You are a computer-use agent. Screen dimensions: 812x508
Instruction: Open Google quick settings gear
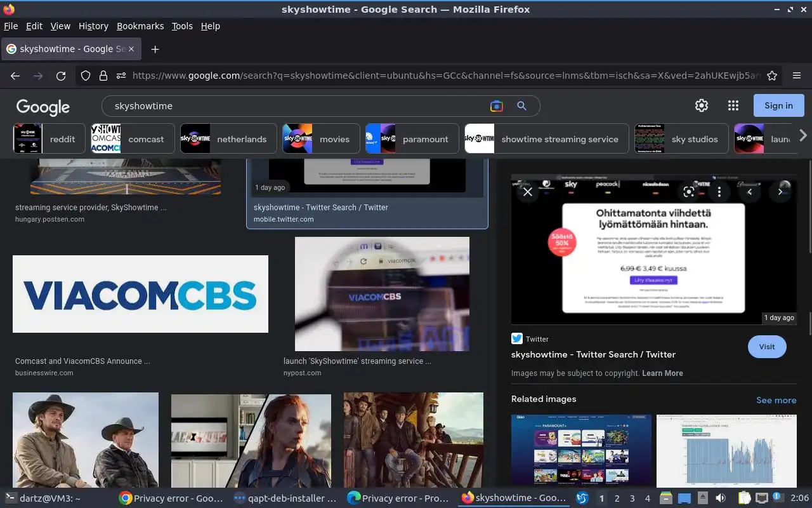[702, 106]
